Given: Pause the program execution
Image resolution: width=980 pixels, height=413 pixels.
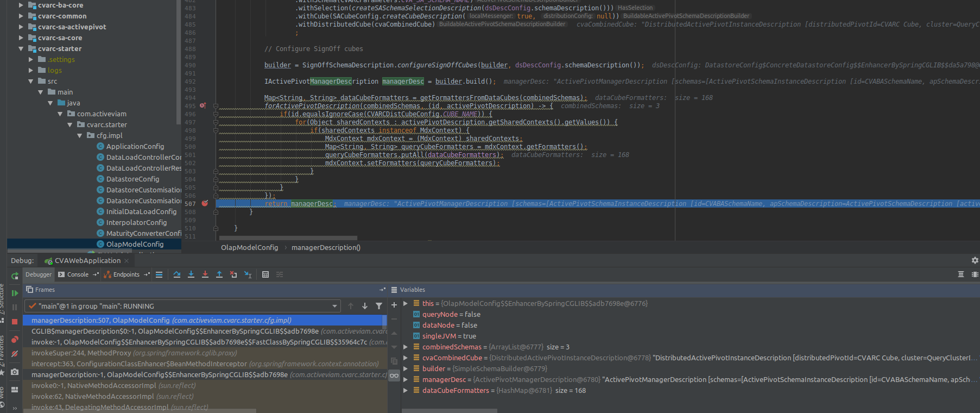Looking at the screenshot, I should pyautogui.click(x=15, y=307).
